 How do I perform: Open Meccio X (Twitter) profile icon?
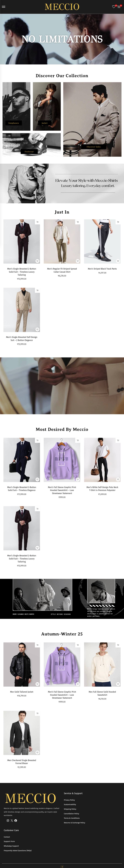pos(12,821)
